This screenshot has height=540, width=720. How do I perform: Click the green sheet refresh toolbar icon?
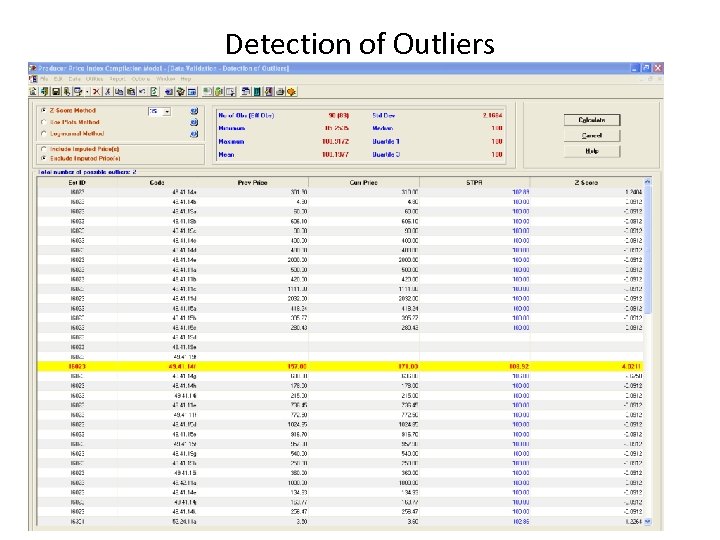click(x=154, y=92)
